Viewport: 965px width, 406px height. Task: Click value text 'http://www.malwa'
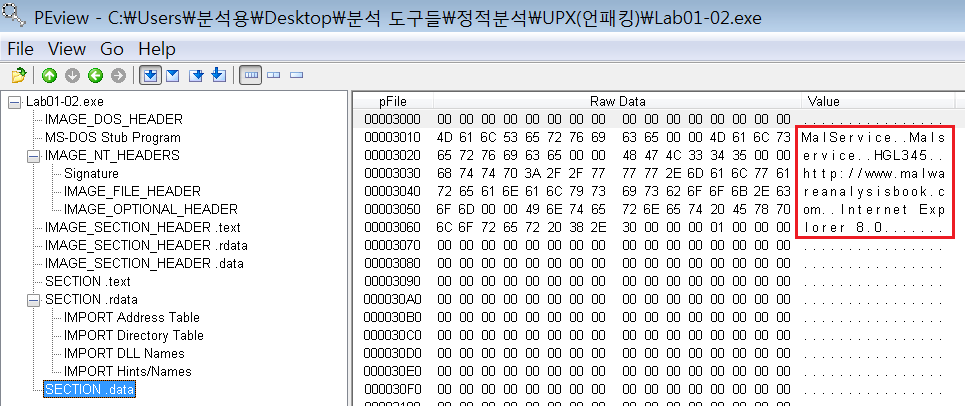pos(872,173)
